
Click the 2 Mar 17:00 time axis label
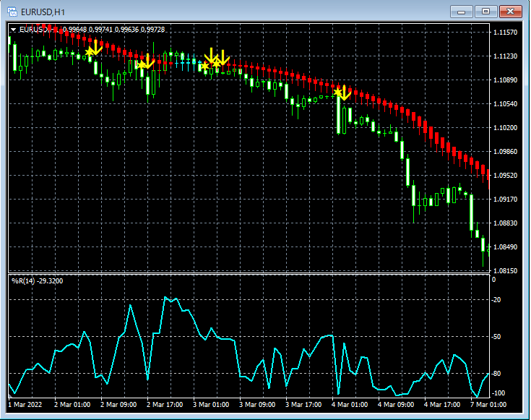click(x=165, y=405)
